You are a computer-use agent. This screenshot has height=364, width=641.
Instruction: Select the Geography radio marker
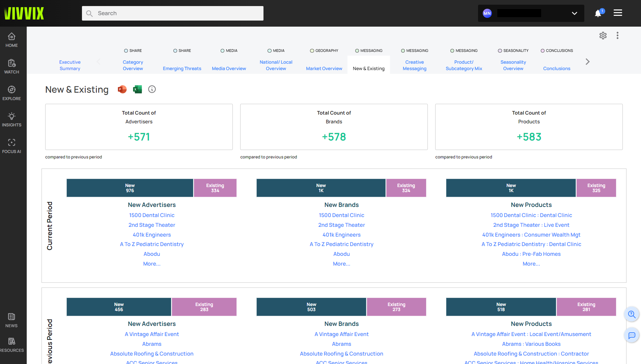tap(312, 51)
